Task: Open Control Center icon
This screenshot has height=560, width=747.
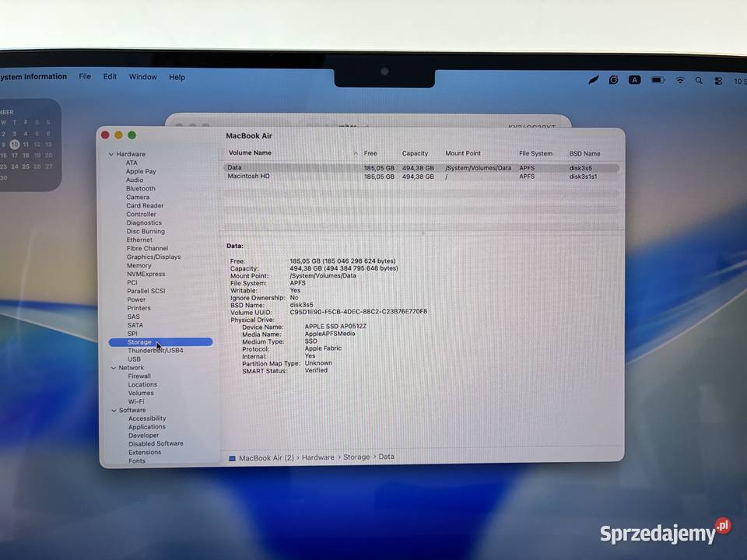Action: point(718,81)
